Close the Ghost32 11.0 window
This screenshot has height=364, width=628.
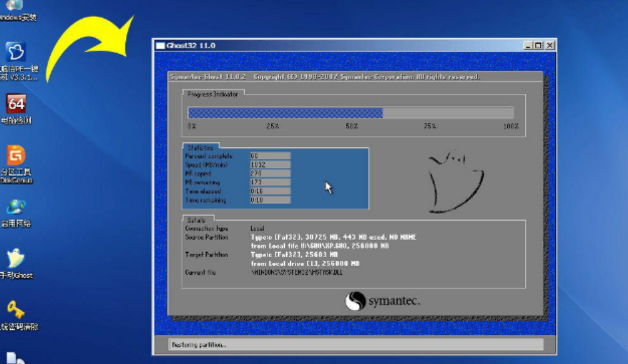point(550,46)
